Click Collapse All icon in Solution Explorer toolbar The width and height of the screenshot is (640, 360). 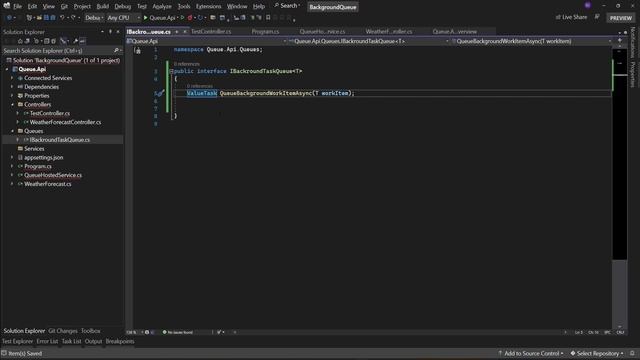click(x=47, y=41)
